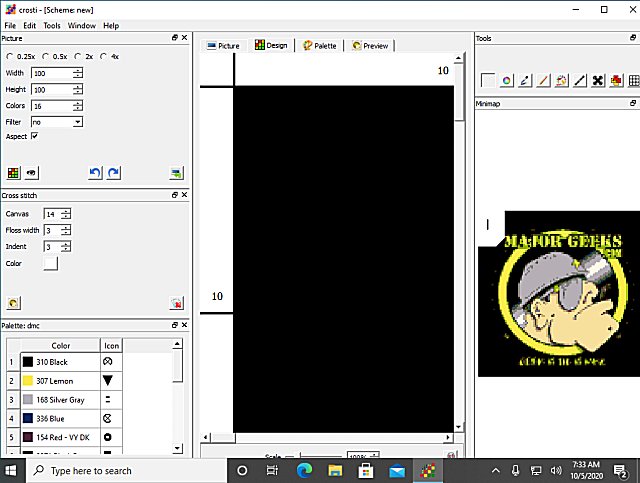Open the Mail app from the taskbar
The image size is (640, 483).
click(397, 471)
